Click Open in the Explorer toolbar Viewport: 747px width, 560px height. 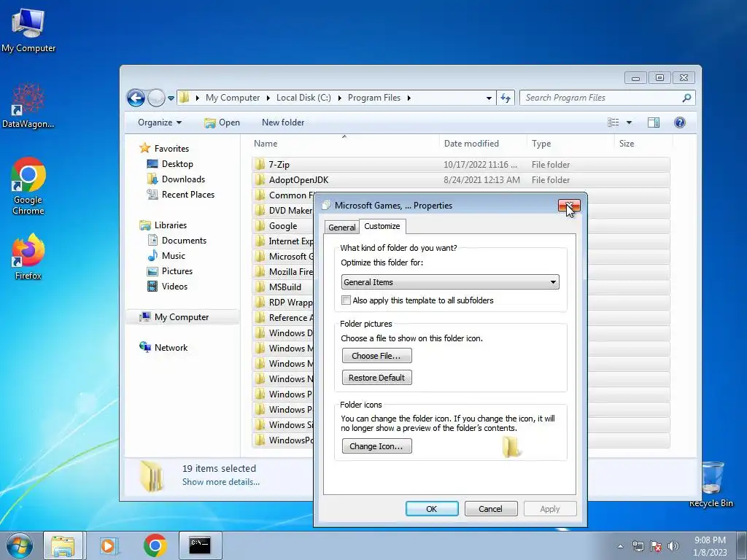click(222, 122)
